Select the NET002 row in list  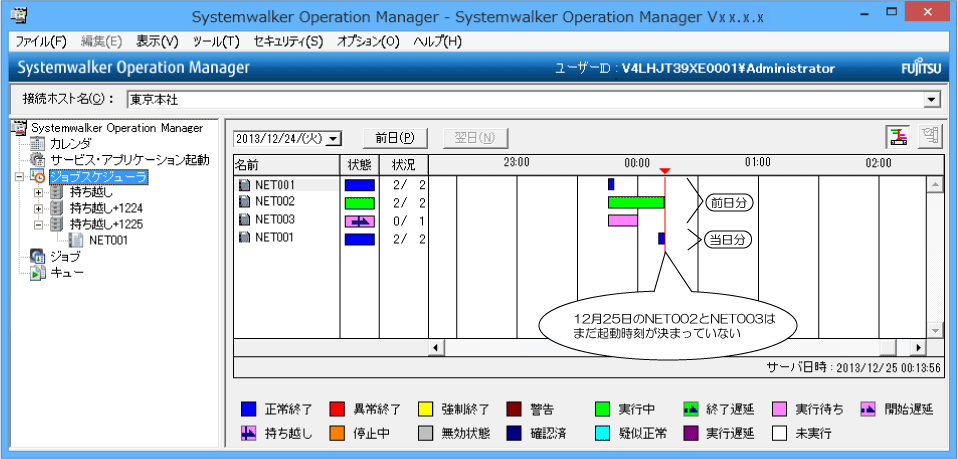point(287,202)
